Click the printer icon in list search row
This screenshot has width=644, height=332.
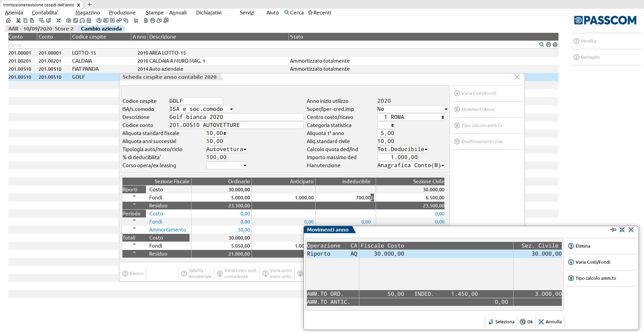[548, 45]
